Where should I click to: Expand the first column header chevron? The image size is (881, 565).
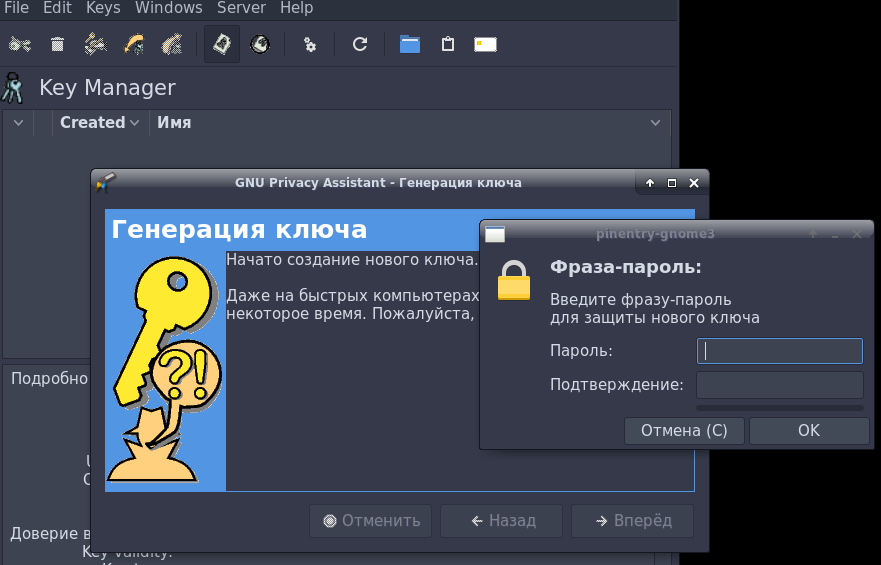(19, 122)
